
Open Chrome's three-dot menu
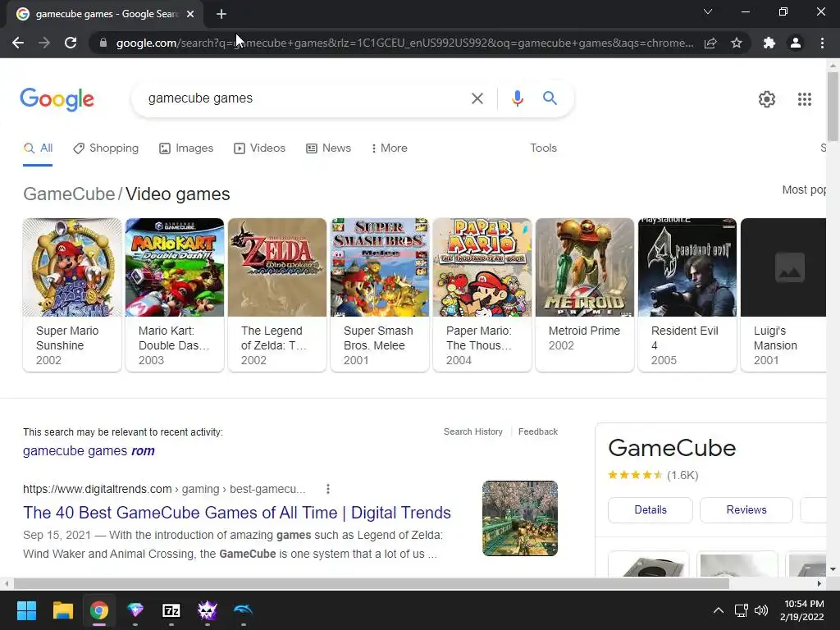[x=822, y=43]
